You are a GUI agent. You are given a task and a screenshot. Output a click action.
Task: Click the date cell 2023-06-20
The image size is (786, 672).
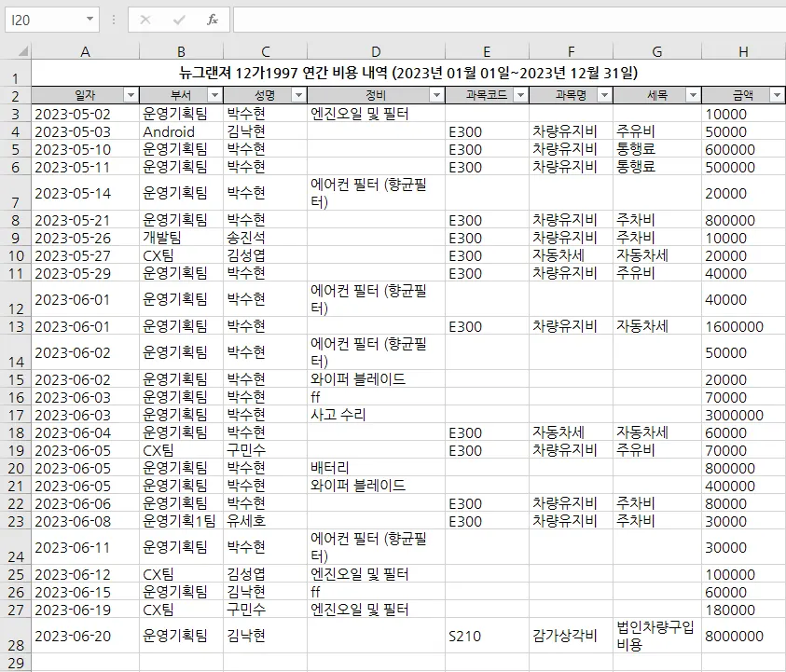[85, 636]
